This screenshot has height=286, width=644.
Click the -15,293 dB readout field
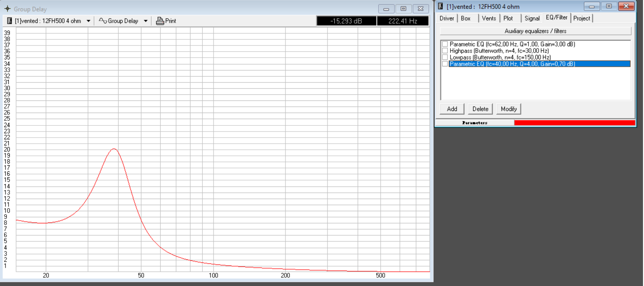[346, 21]
